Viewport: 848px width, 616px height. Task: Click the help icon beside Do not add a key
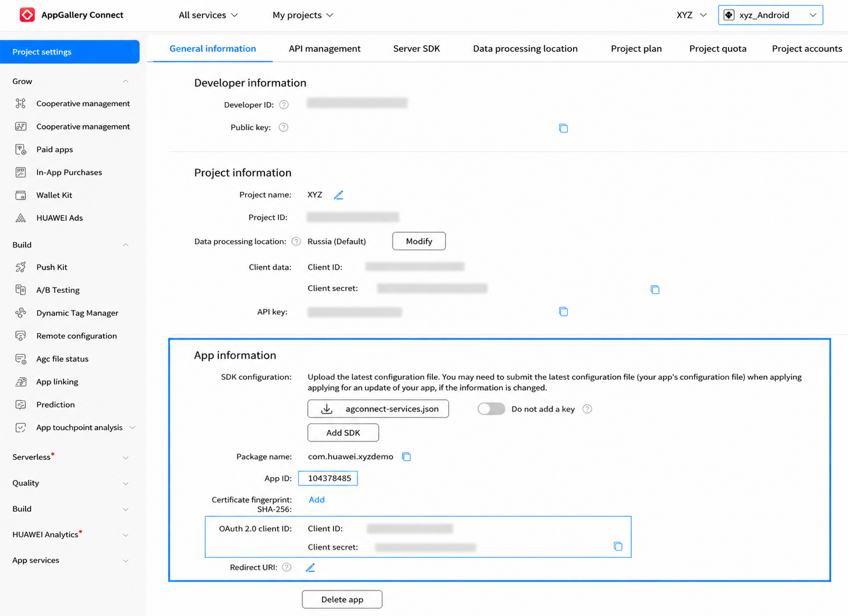tap(587, 409)
